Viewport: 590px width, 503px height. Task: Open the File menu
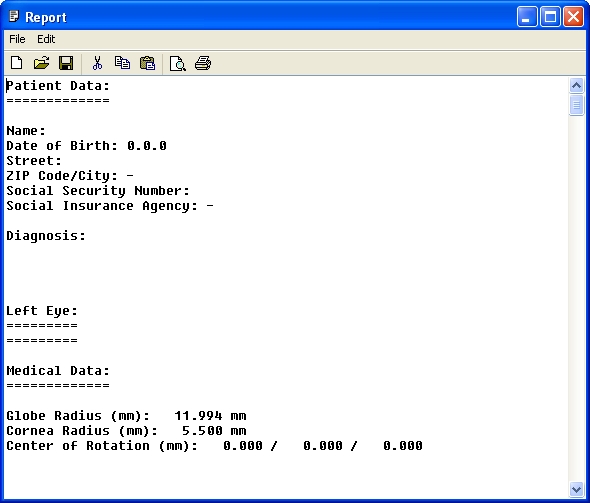click(17, 39)
